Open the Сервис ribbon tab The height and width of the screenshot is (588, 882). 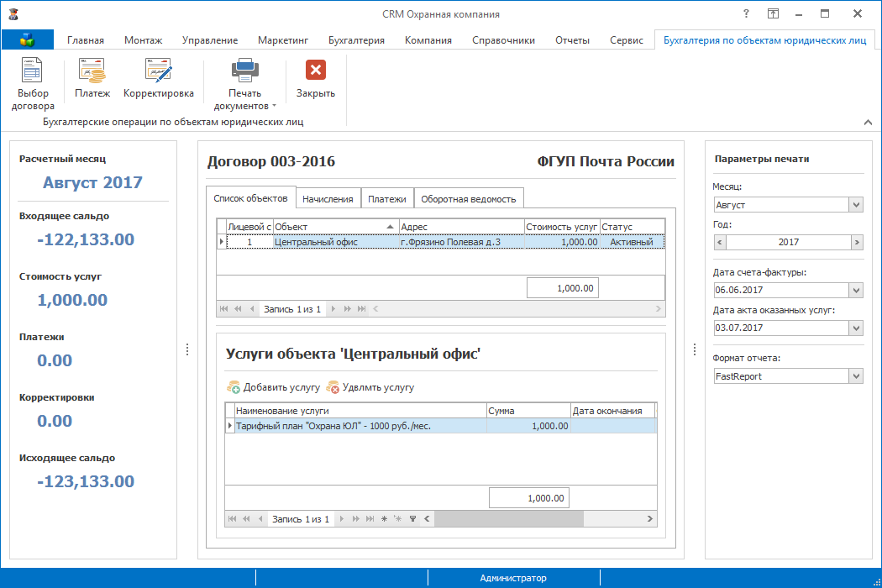(627, 40)
